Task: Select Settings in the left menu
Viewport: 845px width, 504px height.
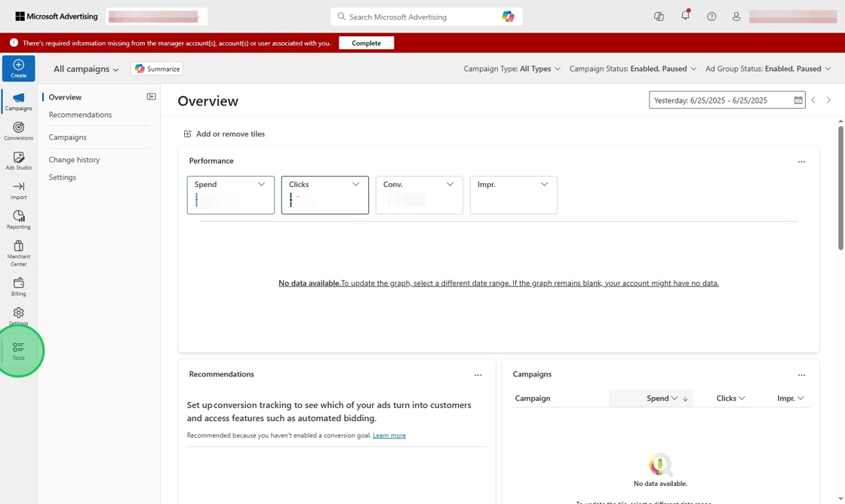Action: click(x=62, y=177)
